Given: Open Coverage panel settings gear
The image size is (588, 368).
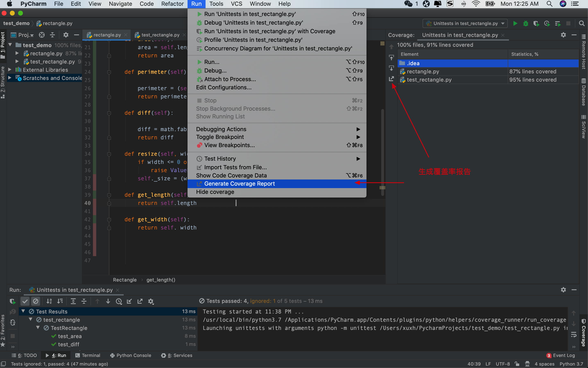Looking at the screenshot, I should coord(563,35).
